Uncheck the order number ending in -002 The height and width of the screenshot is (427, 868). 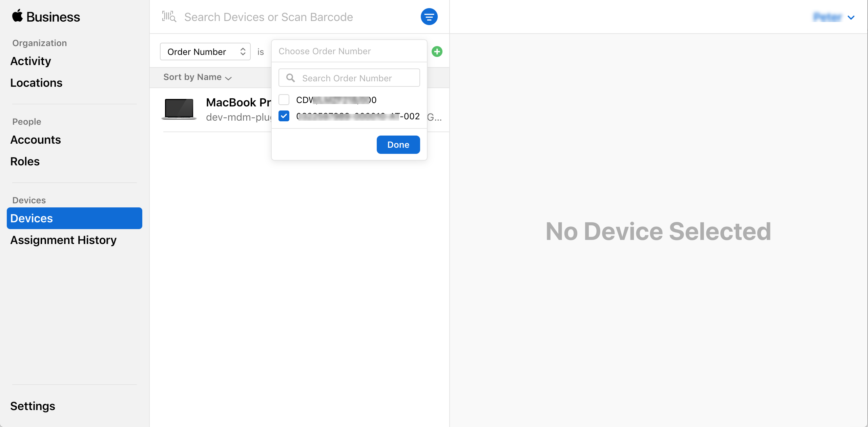pyautogui.click(x=284, y=116)
